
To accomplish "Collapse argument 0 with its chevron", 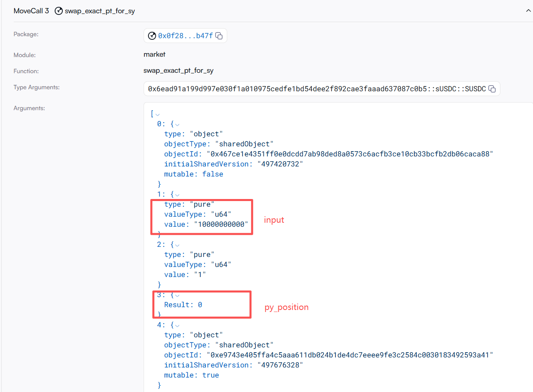I will [x=177, y=125].
